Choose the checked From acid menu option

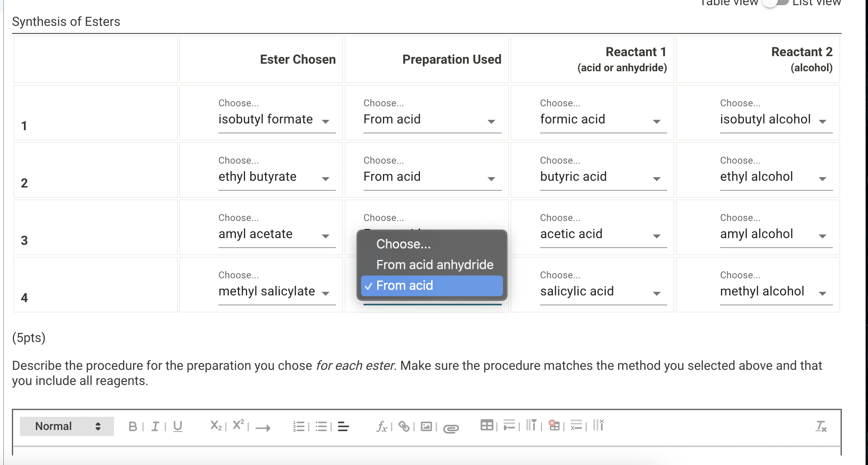[x=432, y=285]
